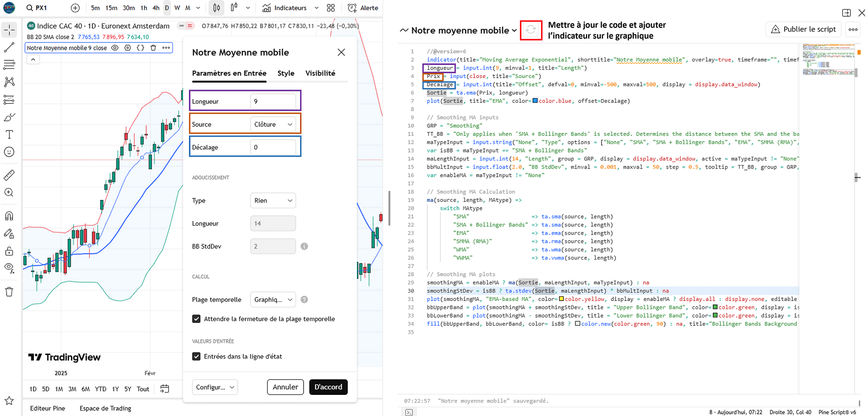Expand the Type dropdown showing Rien
Screen dimensions: 868x416
point(273,201)
